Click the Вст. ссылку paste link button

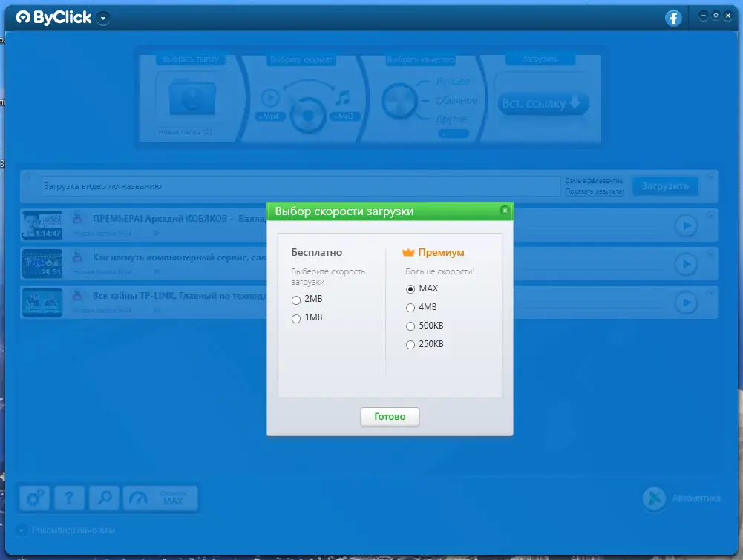[543, 103]
